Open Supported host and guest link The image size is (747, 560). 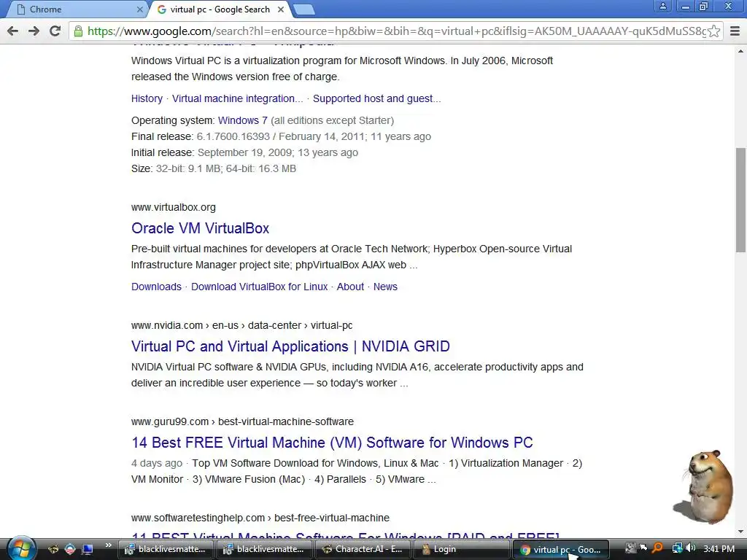[377, 98]
